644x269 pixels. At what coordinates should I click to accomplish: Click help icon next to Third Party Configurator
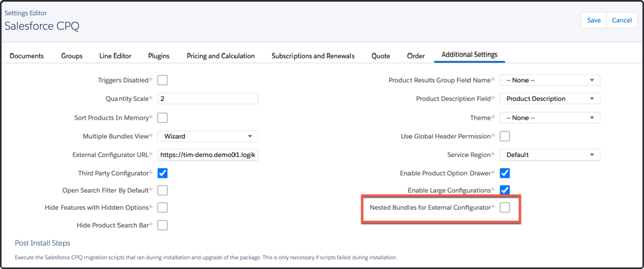point(151,172)
